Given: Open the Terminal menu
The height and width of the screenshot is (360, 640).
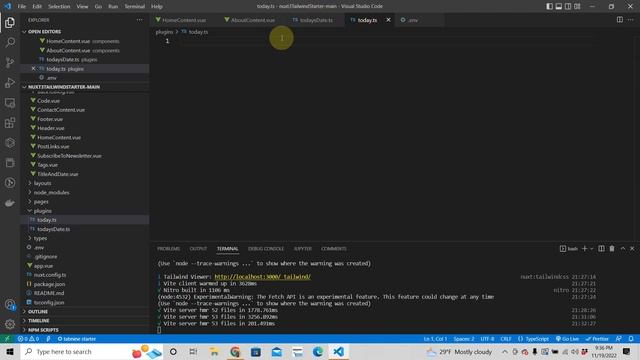Looking at the screenshot, I should (134, 7).
